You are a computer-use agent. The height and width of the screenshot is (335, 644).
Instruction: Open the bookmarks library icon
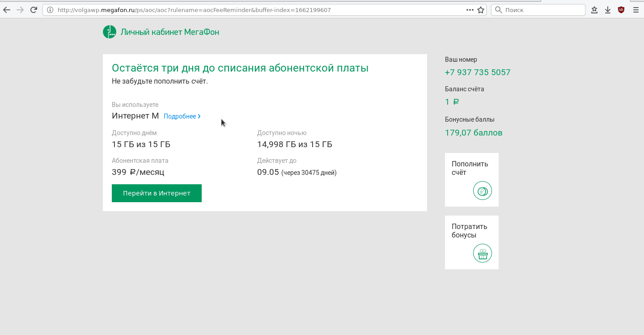click(x=594, y=10)
